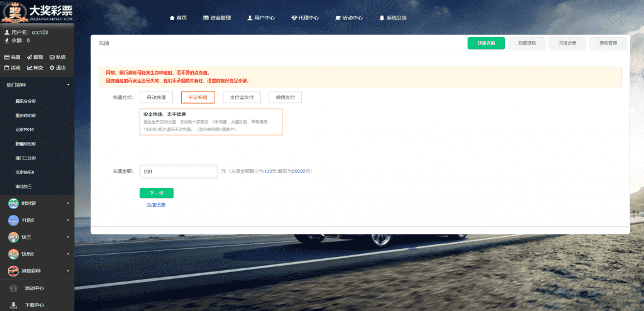Viewport: 644px width, 311px height.
Task: Open 提现 withdraw shortcut in sidebar
Action: point(35,57)
